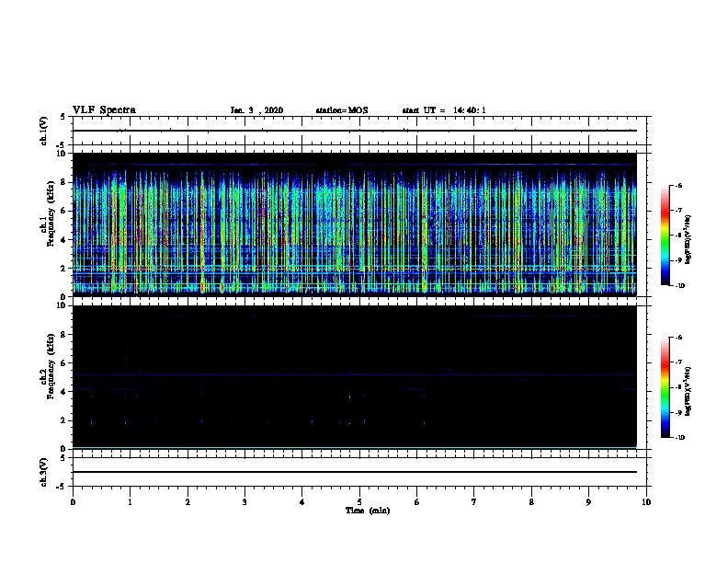Click the "8" kHz tick on ch.1 frequency axis
The image size is (728, 563).
[63, 182]
